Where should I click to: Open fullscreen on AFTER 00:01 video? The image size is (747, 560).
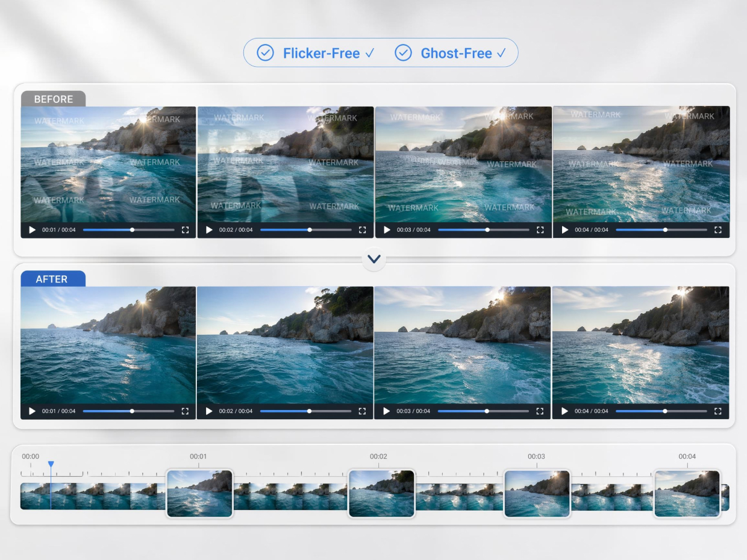point(185,411)
